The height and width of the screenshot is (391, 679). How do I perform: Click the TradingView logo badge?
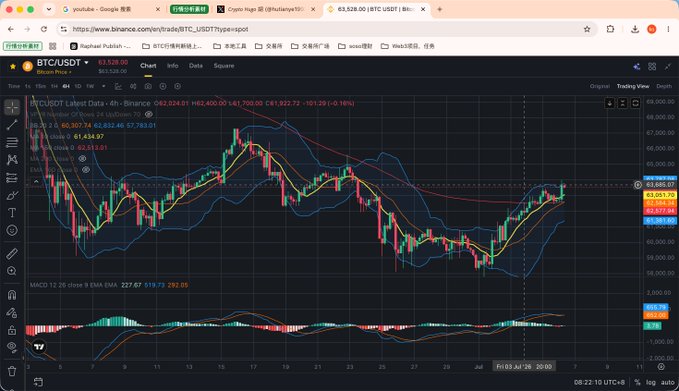[x=39, y=346]
